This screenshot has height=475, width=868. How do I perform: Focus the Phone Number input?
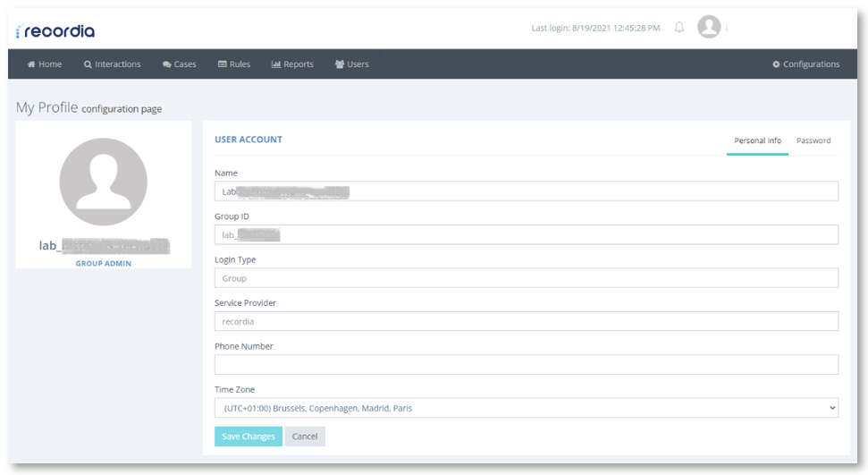click(526, 364)
